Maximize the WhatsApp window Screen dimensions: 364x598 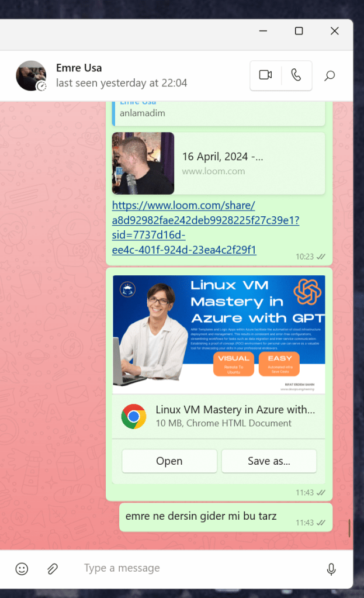[x=299, y=31]
